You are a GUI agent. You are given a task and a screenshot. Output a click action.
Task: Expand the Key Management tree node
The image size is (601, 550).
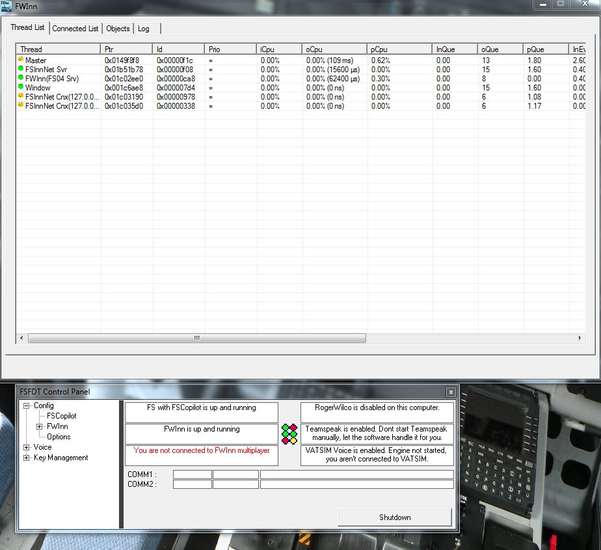[26, 458]
